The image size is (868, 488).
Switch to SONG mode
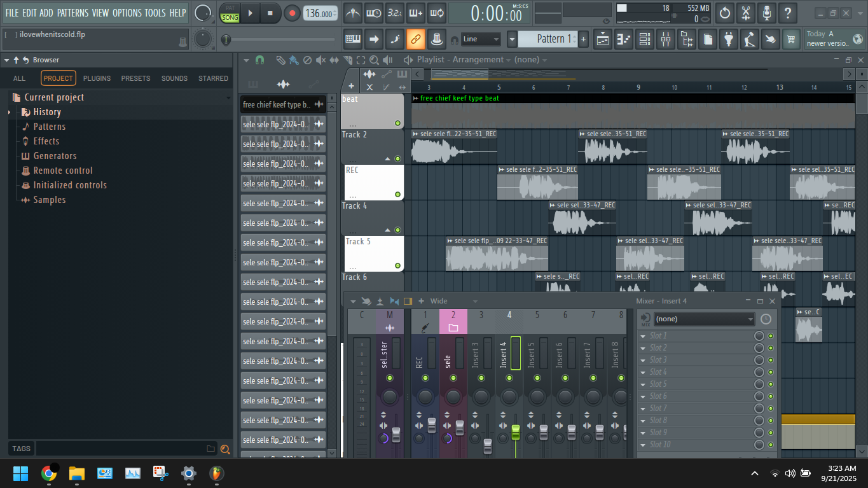(x=230, y=18)
